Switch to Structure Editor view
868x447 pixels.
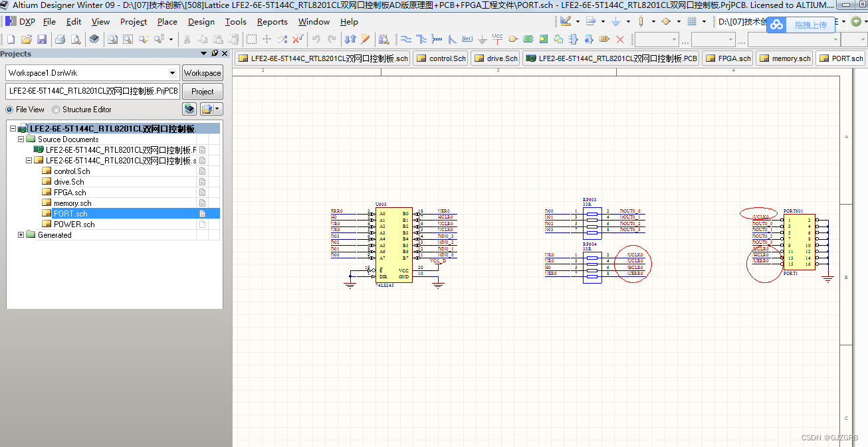(56, 110)
